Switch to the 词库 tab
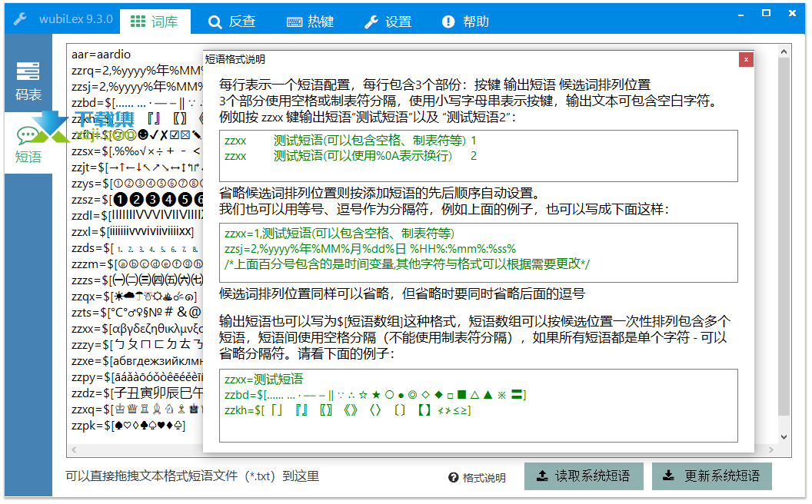Viewport: 812px width, 504px height. [x=155, y=22]
